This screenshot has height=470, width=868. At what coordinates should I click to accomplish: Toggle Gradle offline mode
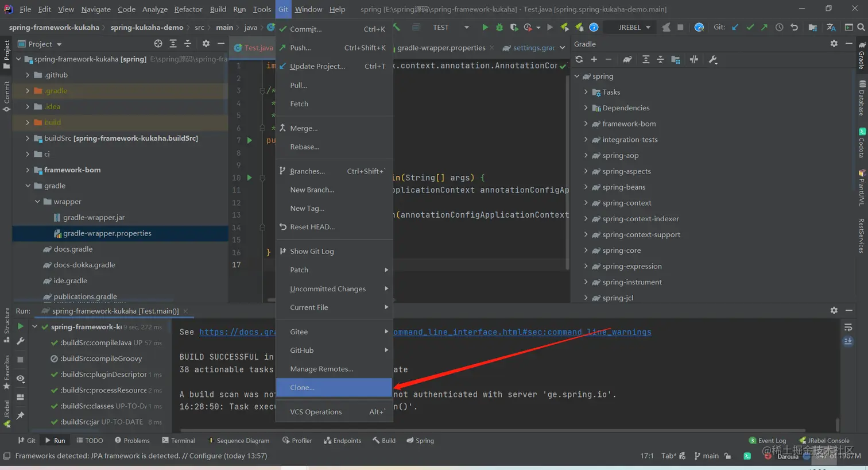tap(693, 60)
